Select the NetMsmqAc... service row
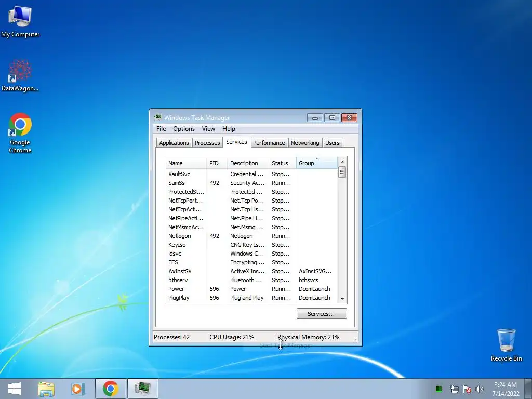The width and height of the screenshot is (532, 399). click(251, 227)
